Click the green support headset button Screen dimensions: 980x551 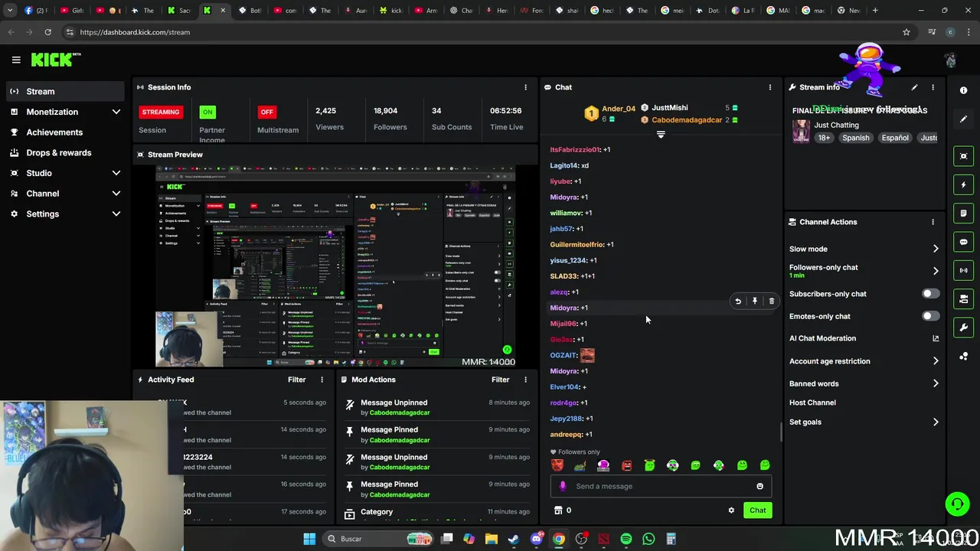(x=957, y=504)
